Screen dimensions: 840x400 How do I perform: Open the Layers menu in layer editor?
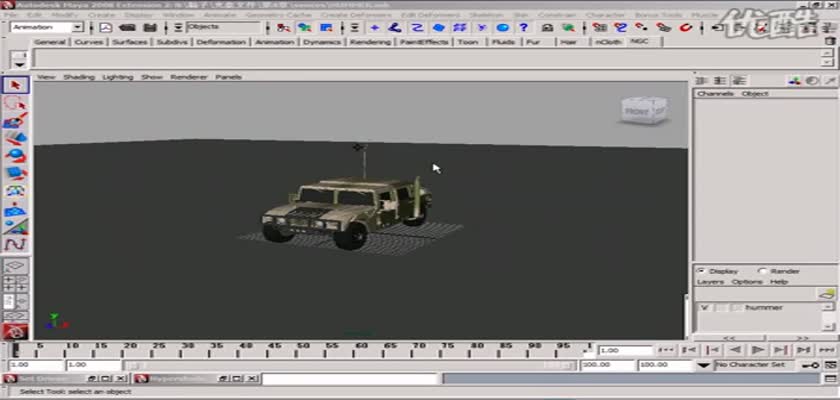coord(710,282)
